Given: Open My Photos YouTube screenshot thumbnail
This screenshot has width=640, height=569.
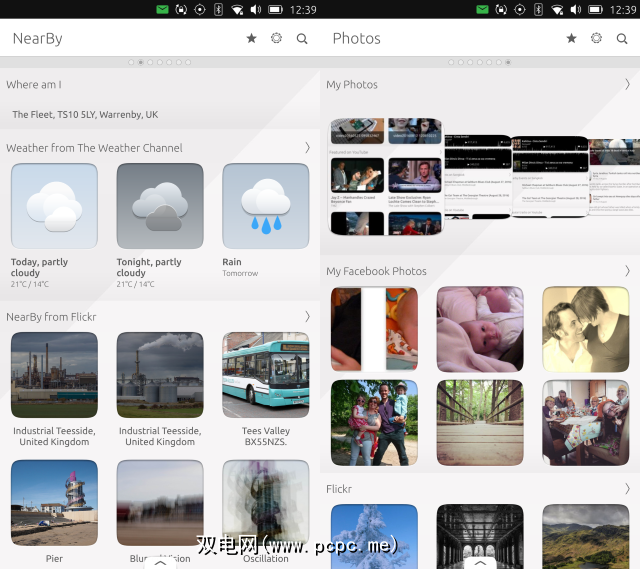Looking at the screenshot, I should [386, 177].
